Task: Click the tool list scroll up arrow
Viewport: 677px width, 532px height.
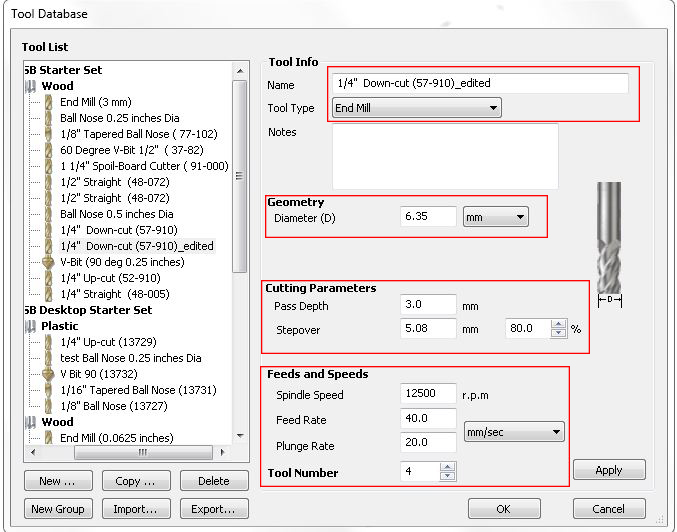Action: 240,71
